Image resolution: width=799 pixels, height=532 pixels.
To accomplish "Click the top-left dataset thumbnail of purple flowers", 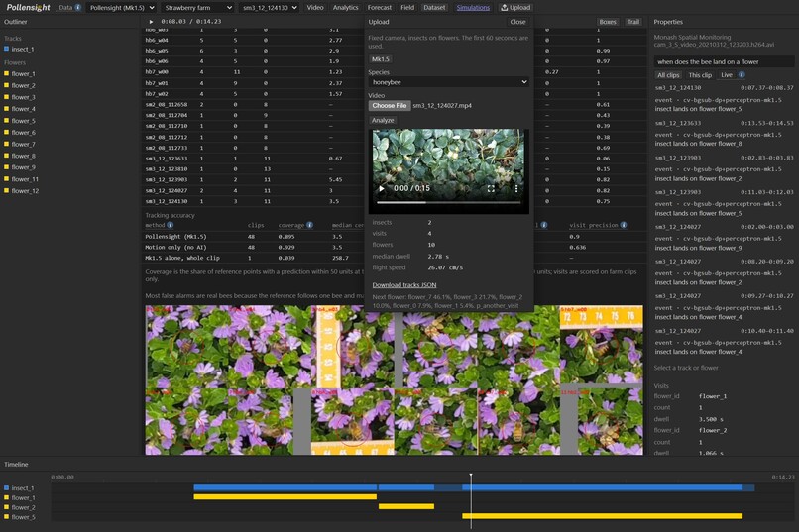I will (187, 347).
